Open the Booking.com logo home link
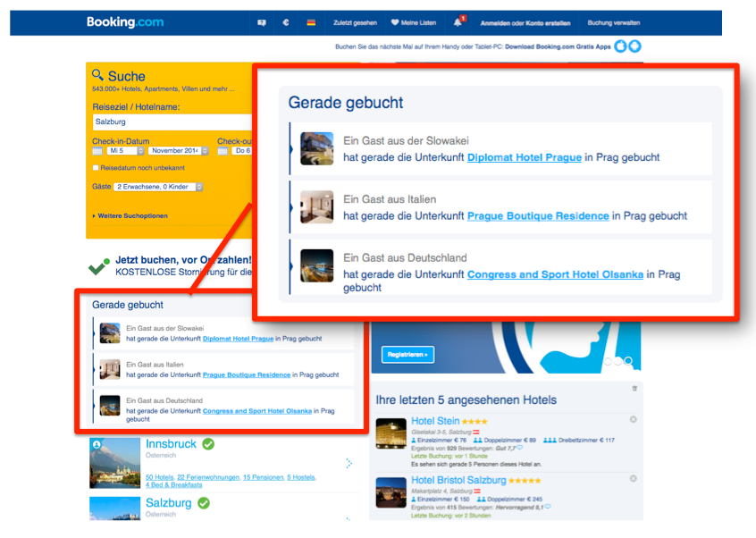This screenshot has height=538, width=756. pyautogui.click(x=125, y=22)
